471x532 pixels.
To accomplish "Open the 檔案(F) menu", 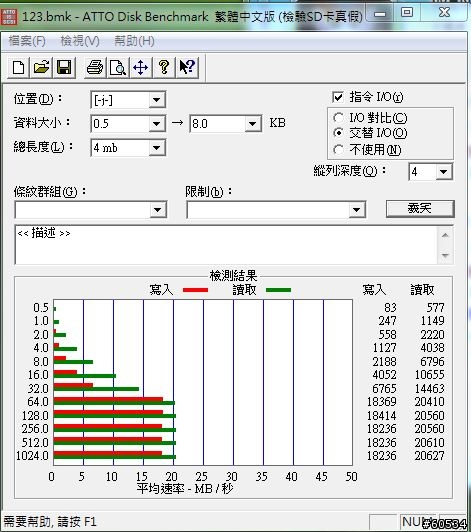I will click(x=27, y=41).
